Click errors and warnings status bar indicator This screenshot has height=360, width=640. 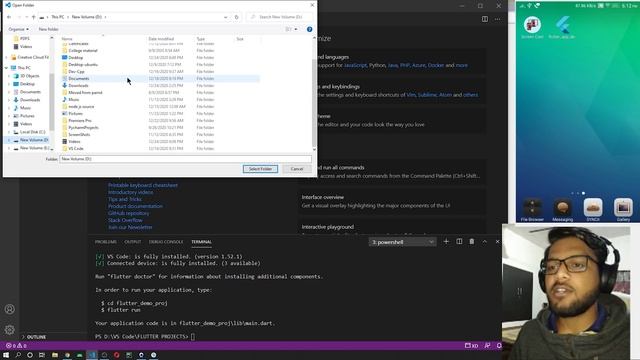point(16,346)
